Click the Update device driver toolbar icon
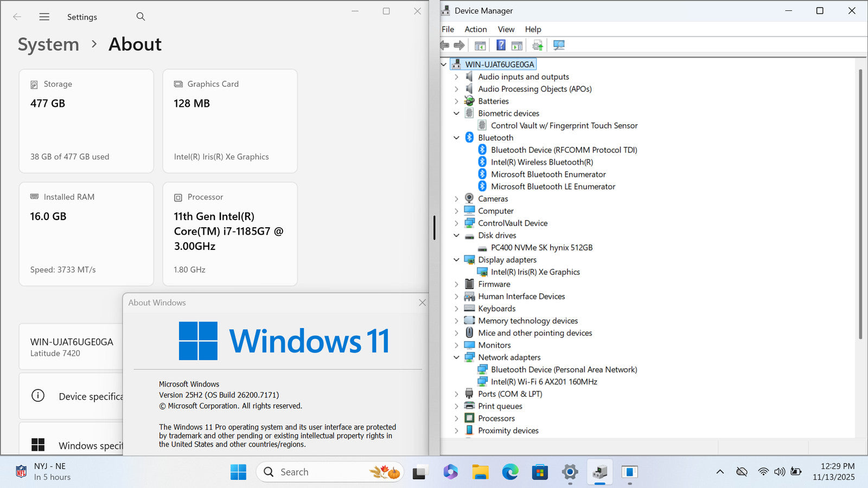The image size is (868, 488). [x=538, y=46]
